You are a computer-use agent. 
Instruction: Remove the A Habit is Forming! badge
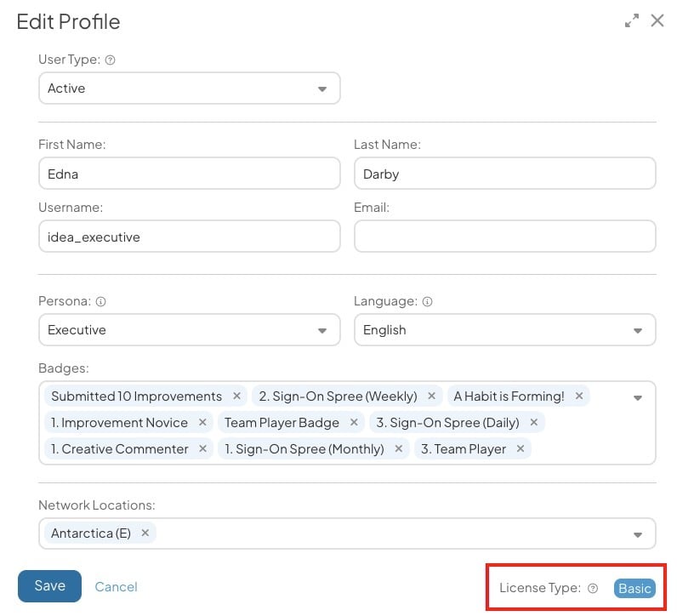click(x=579, y=396)
